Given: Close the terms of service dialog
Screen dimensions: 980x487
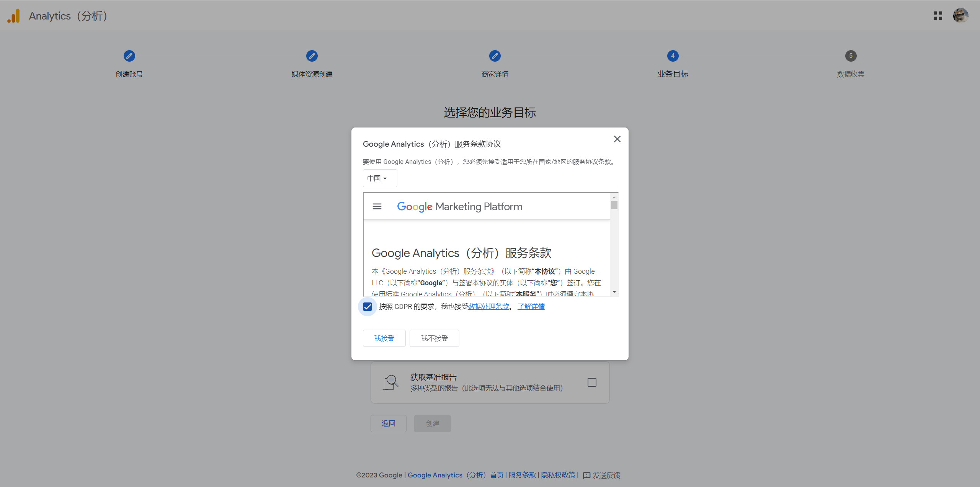Looking at the screenshot, I should coord(617,139).
